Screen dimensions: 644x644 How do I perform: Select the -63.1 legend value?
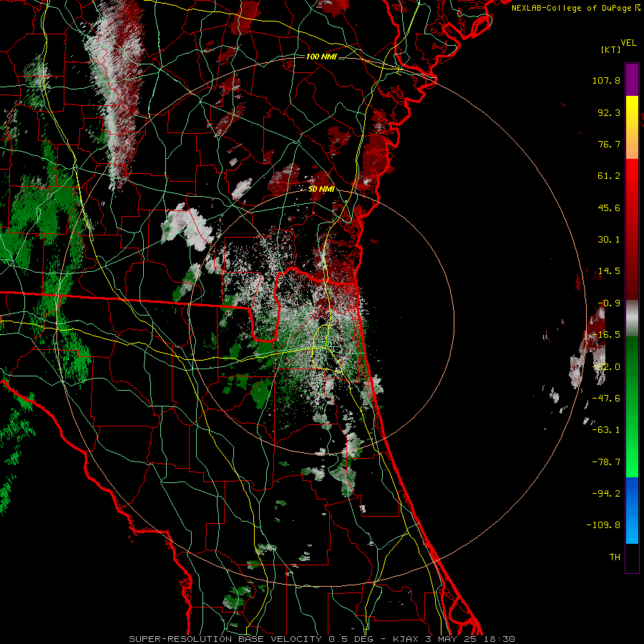(x=606, y=430)
